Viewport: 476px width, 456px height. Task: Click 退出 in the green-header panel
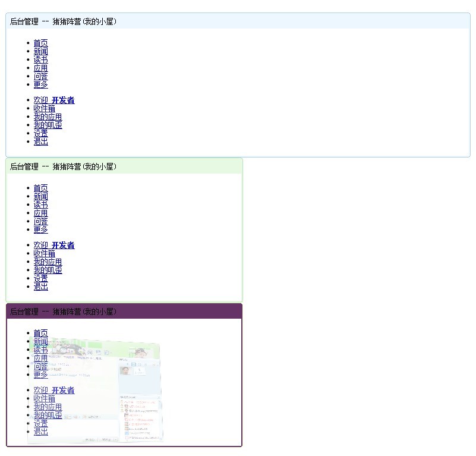pyautogui.click(x=40, y=287)
